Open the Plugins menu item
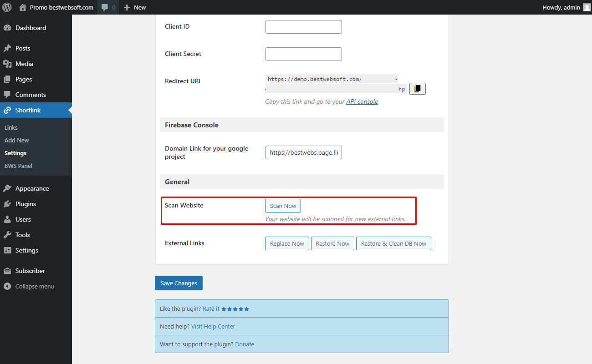 coord(36,204)
